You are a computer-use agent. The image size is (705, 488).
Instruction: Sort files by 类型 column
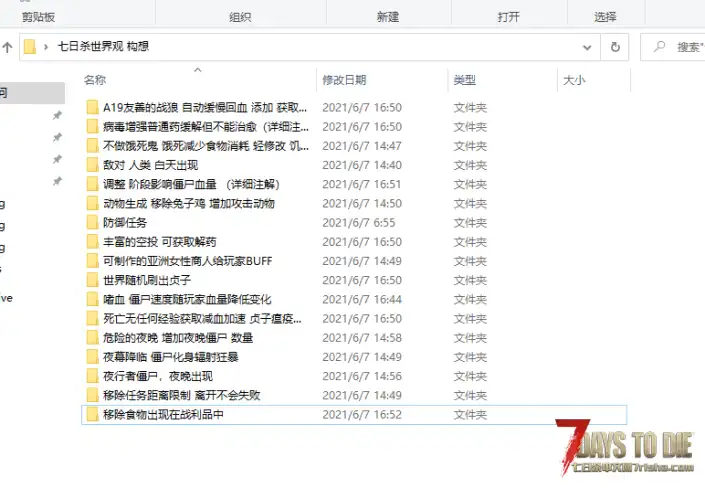(x=464, y=79)
